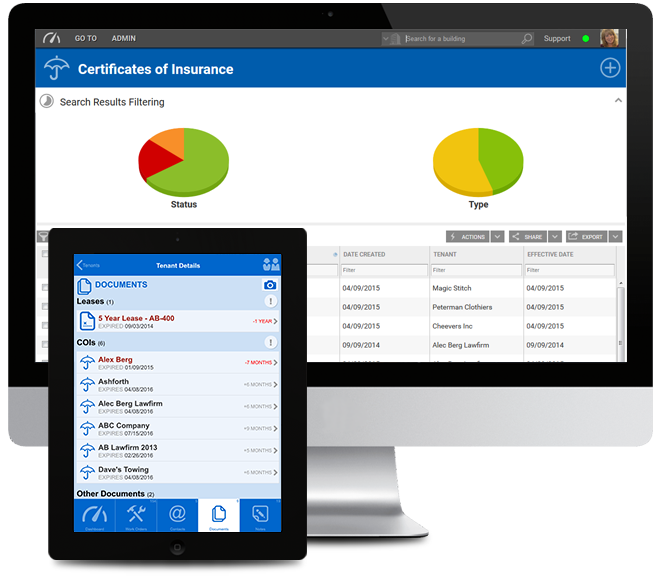Screen dimensions: 660x580
Task: Tick the checkbox on the first desktop table row
Action: point(44,288)
